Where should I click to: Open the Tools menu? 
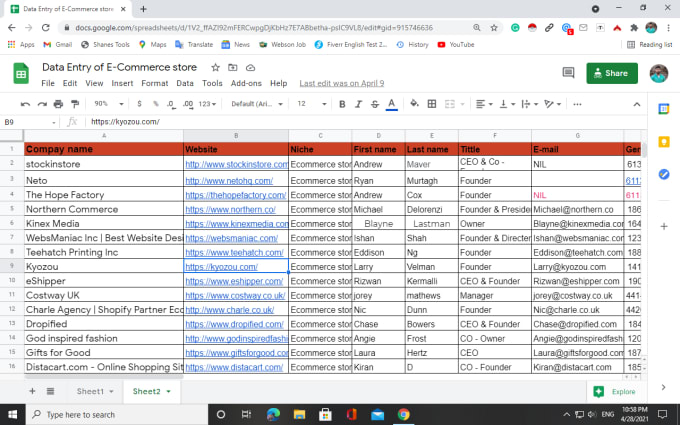click(212, 83)
